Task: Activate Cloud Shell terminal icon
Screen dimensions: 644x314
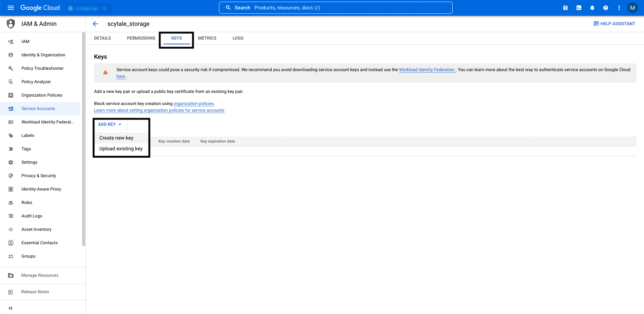Action: click(x=579, y=8)
